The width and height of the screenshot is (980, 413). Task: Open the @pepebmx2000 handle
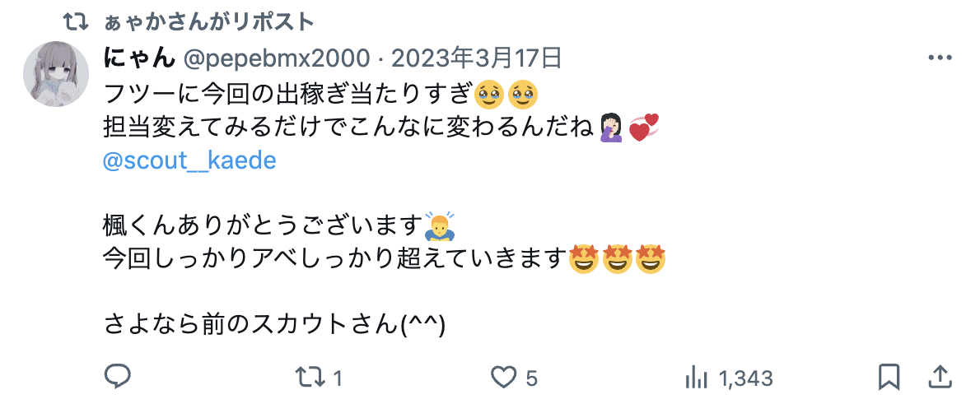(x=276, y=58)
